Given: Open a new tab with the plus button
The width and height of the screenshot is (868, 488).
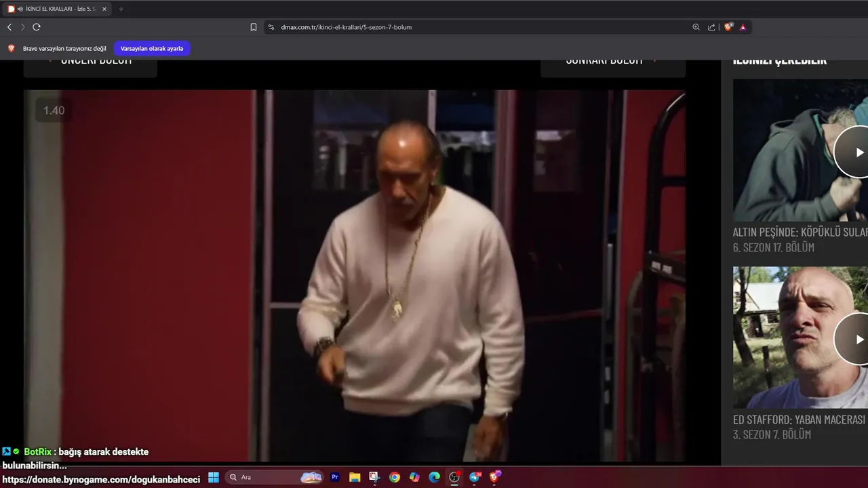Looking at the screenshot, I should [x=121, y=9].
